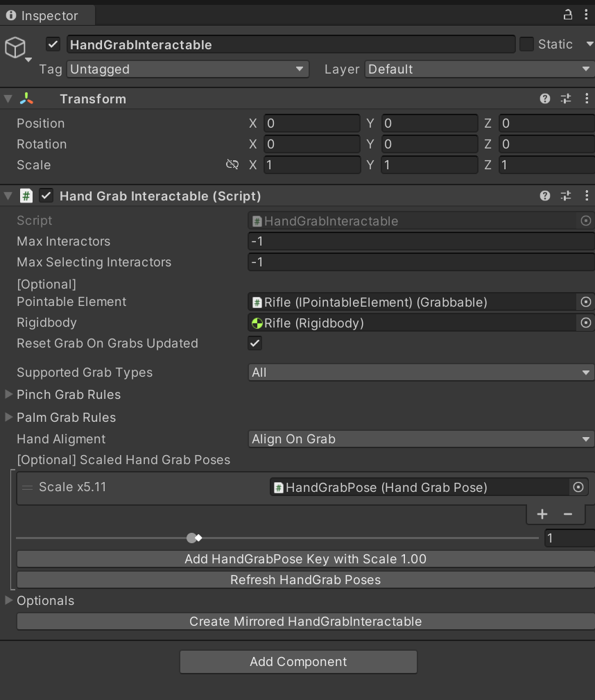Image resolution: width=595 pixels, height=700 pixels.
Task: Click the Position Z field
Action: click(x=546, y=123)
